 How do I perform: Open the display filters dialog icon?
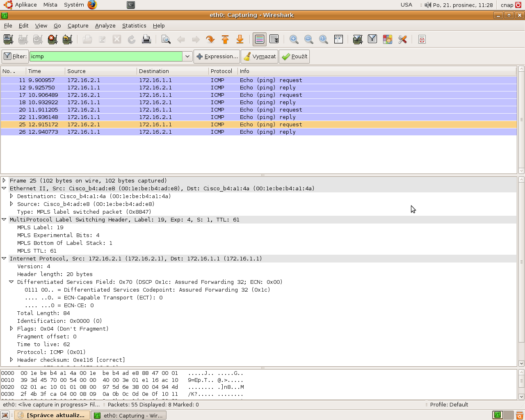tap(372, 39)
